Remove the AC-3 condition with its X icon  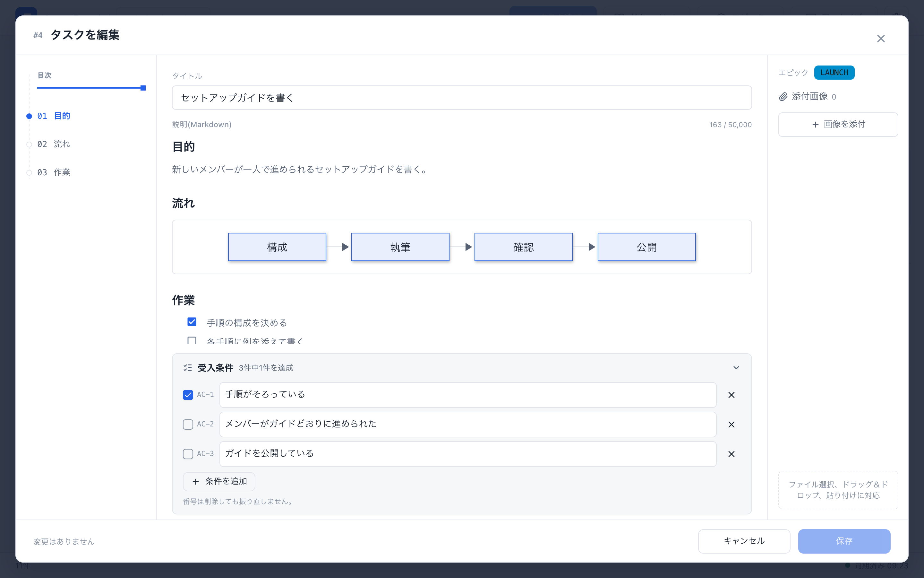coord(731,454)
